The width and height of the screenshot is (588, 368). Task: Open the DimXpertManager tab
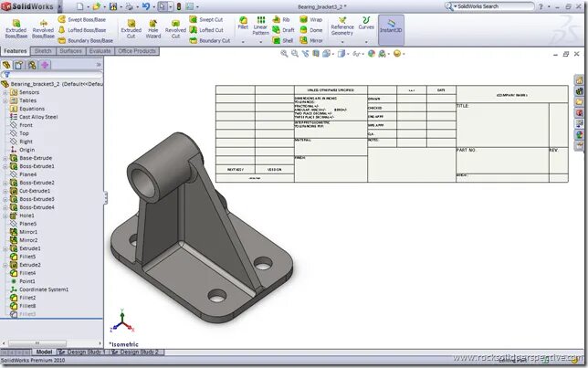(45, 65)
